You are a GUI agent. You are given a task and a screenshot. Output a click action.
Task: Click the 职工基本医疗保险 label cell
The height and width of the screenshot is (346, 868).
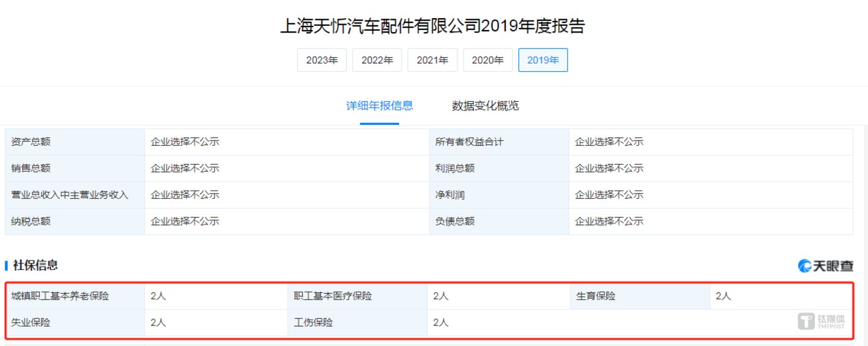click(x=333, y=296)
